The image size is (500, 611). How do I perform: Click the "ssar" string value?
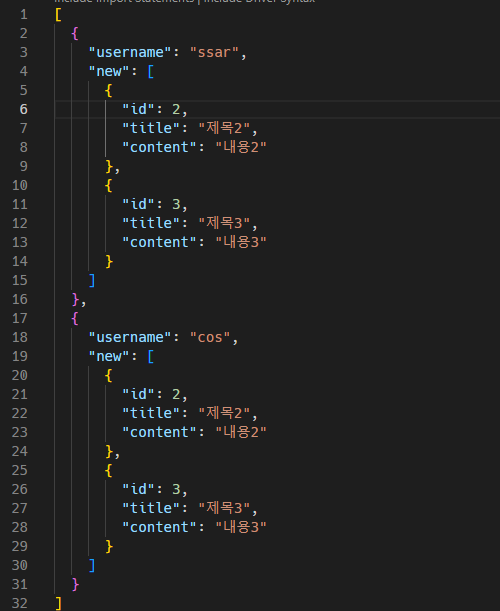click(214, 52)
